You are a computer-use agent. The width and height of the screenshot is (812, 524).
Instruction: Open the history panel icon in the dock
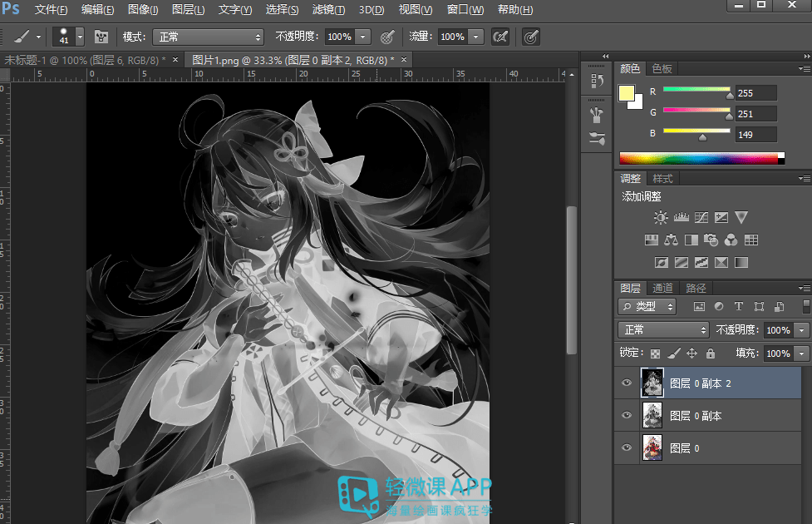596,81
